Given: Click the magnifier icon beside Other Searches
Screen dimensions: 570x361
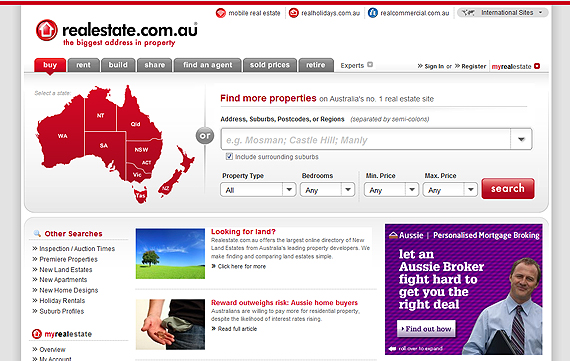Looking at the screenshot, I should coord(37,233).
